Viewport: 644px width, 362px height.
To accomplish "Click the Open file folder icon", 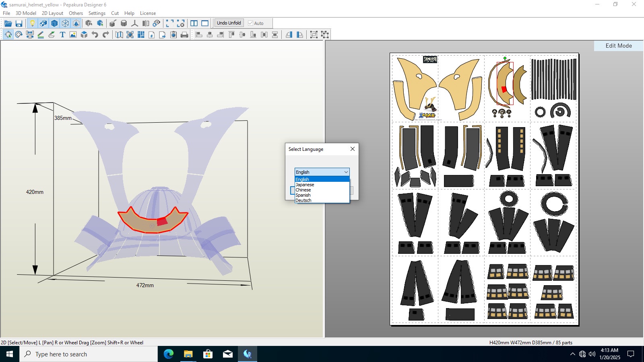I will click(x=8, y=23).
